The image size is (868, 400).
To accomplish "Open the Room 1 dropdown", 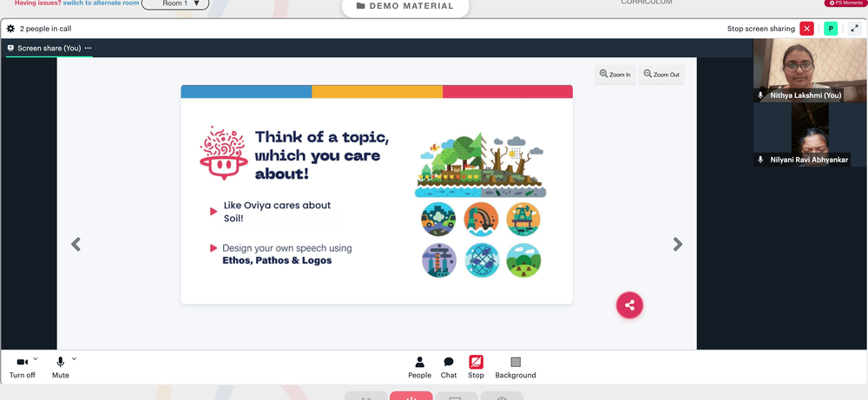I will tap(175, 3).
